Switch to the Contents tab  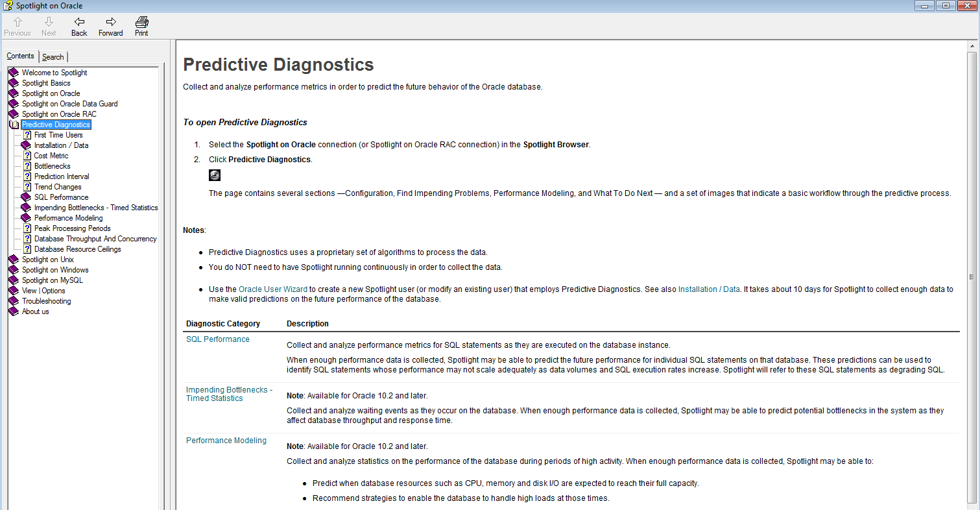[x=20, y=56]
